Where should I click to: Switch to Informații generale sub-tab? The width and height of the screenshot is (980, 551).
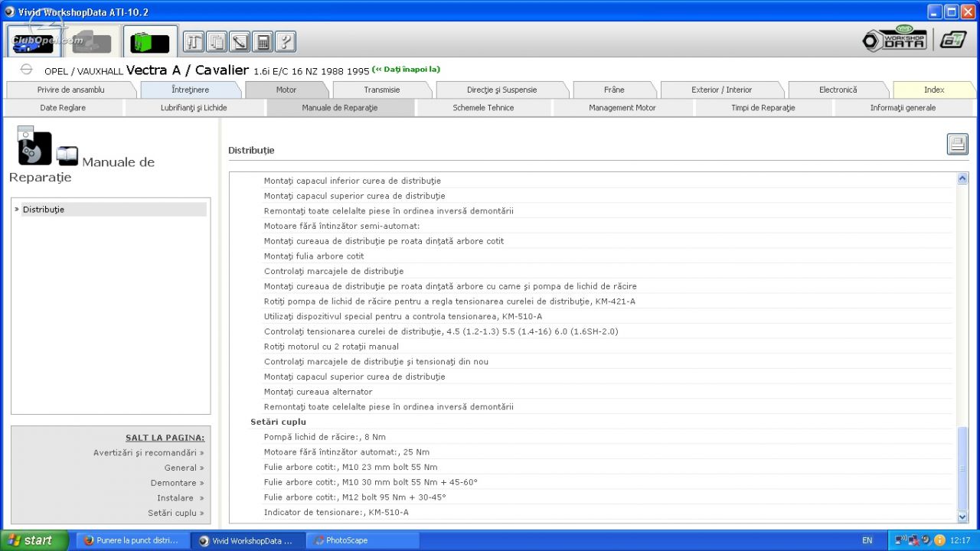point(903,108)
